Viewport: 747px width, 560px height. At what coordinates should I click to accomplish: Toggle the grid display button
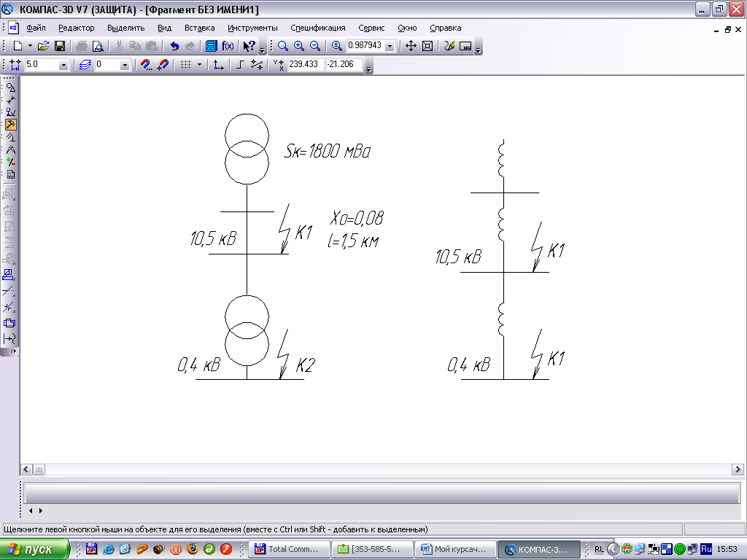pos(185,65)
